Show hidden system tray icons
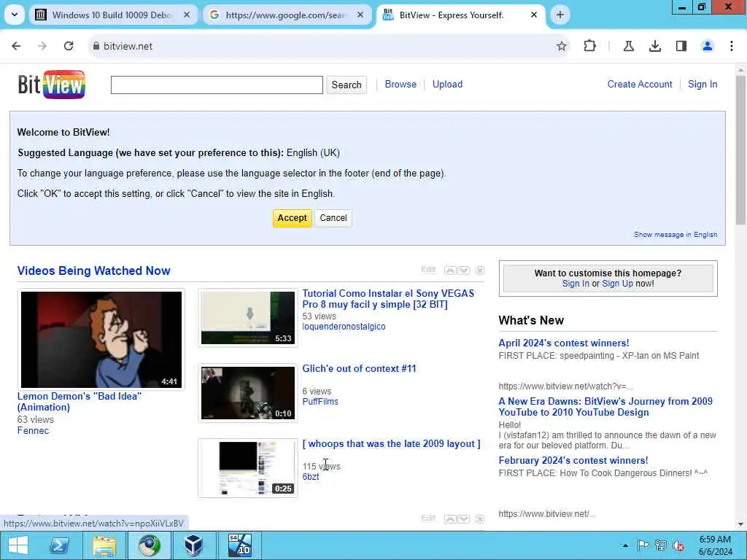This screenshot has height=560, width=747. click(625, 545)
